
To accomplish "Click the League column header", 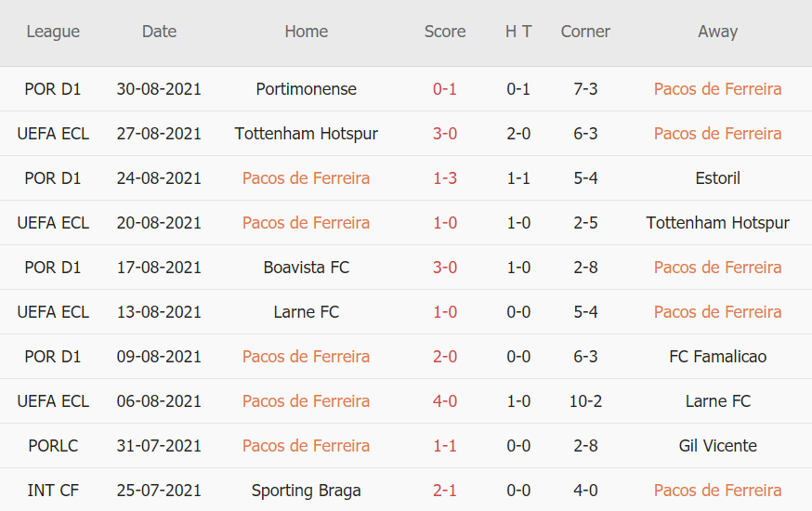I will pyautogui.click(x=53, y=32).
